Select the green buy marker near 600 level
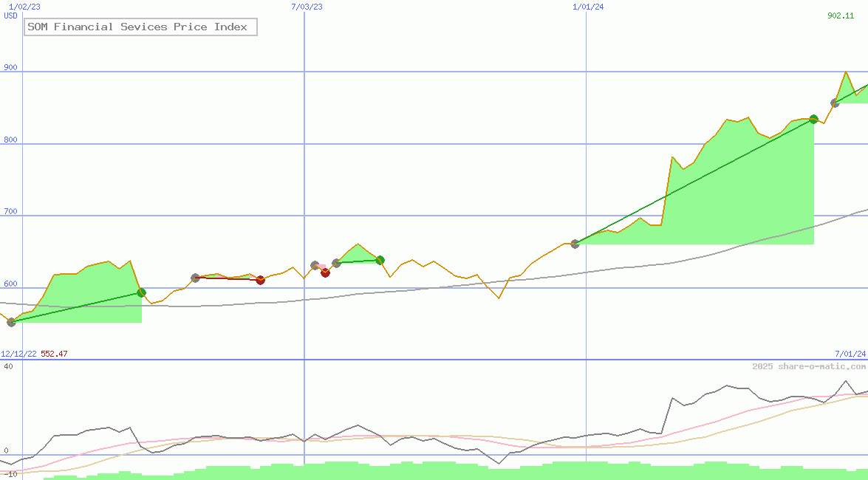868x480 pixels. pos(142,293)
